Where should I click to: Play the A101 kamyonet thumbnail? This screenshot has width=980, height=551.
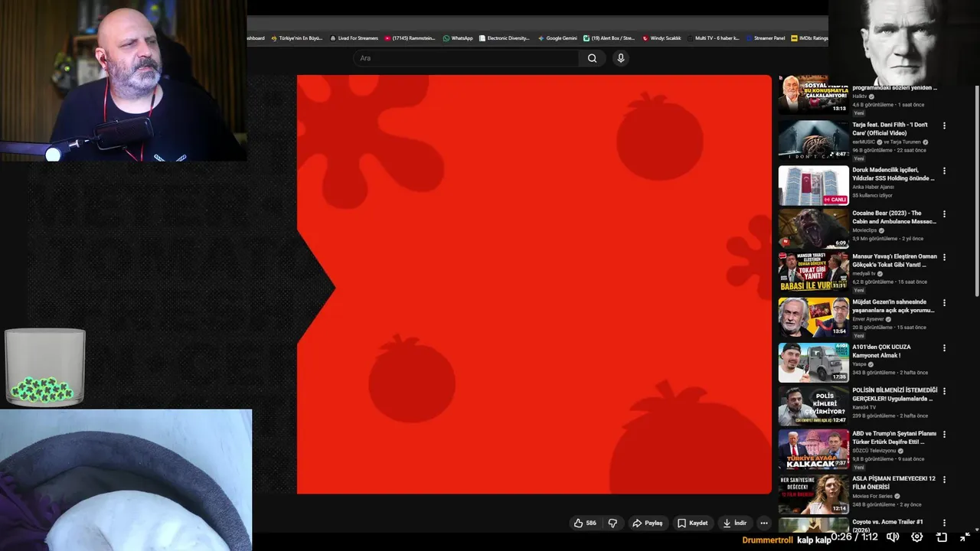(813, 362)
